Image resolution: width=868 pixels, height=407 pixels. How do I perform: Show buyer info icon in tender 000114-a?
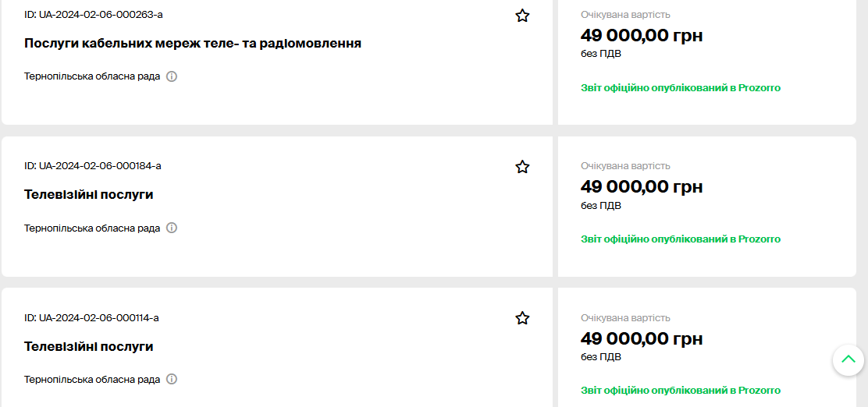click(x=172, y=379)
